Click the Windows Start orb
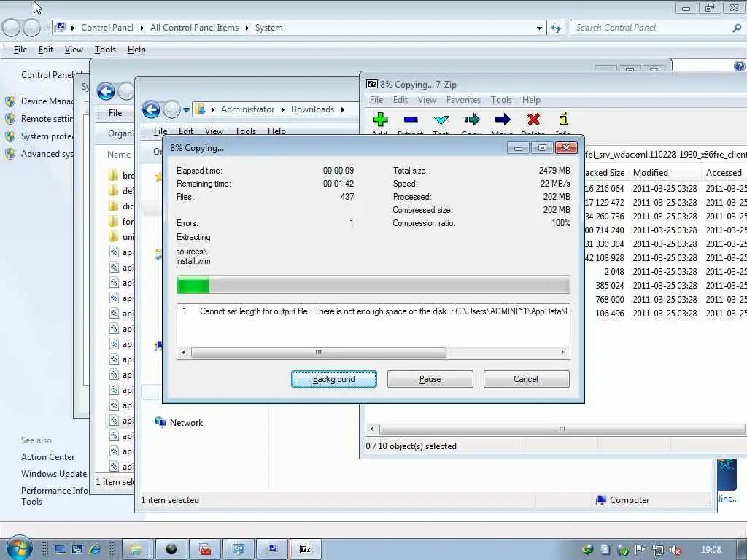This screenshot has height=560, width=747. [x=20, y=549]
